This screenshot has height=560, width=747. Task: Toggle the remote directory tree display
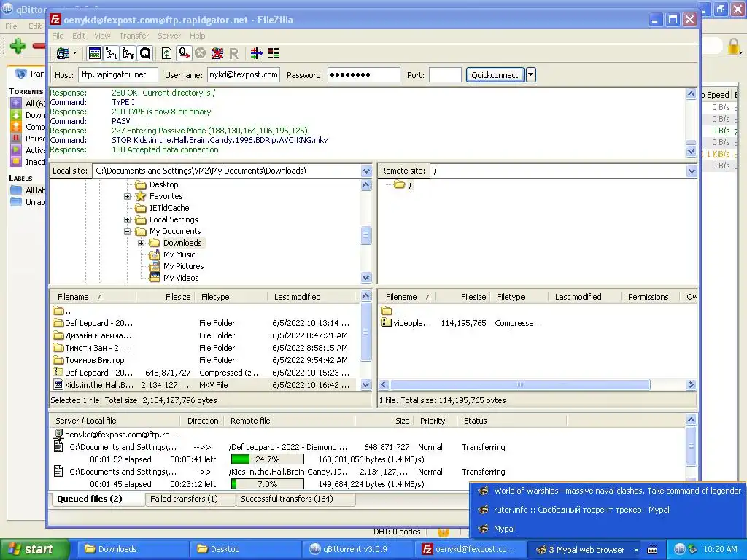click(x=128, y=53)
